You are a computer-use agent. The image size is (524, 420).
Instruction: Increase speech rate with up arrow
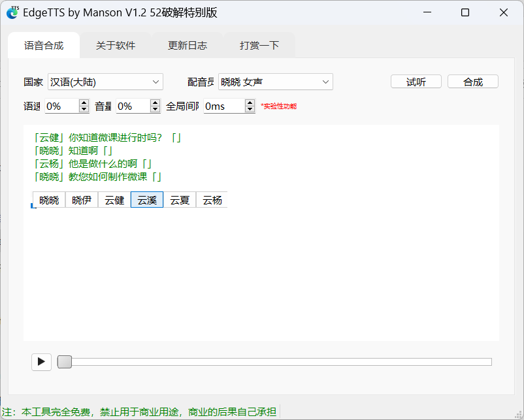84,103
